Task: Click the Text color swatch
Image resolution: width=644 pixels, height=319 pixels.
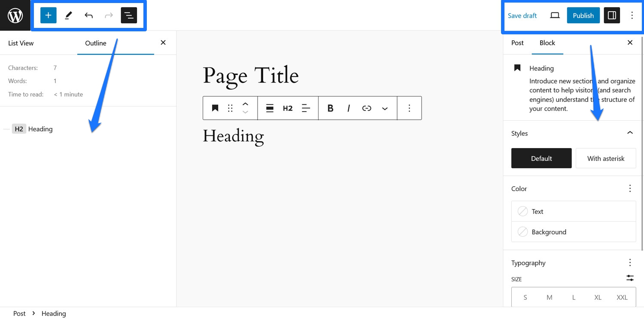Action: pyautogui.click(x=523, y=211)
